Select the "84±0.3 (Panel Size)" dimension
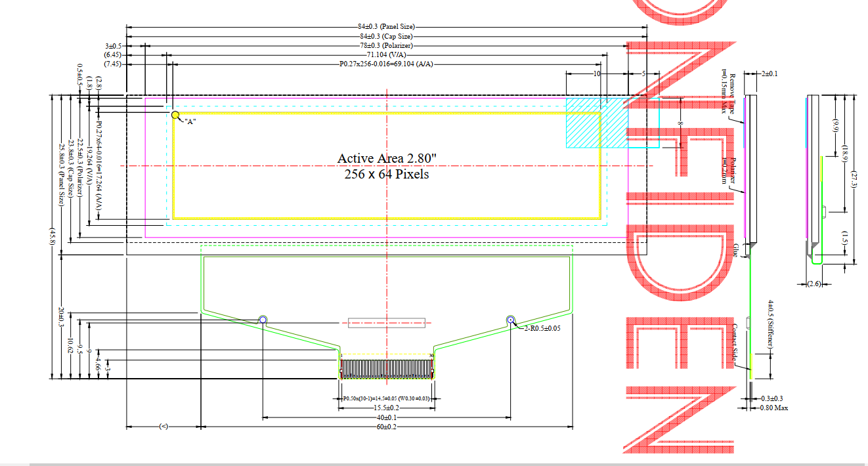Viewport: 868px width, 466px height. (x=385, y=27)
